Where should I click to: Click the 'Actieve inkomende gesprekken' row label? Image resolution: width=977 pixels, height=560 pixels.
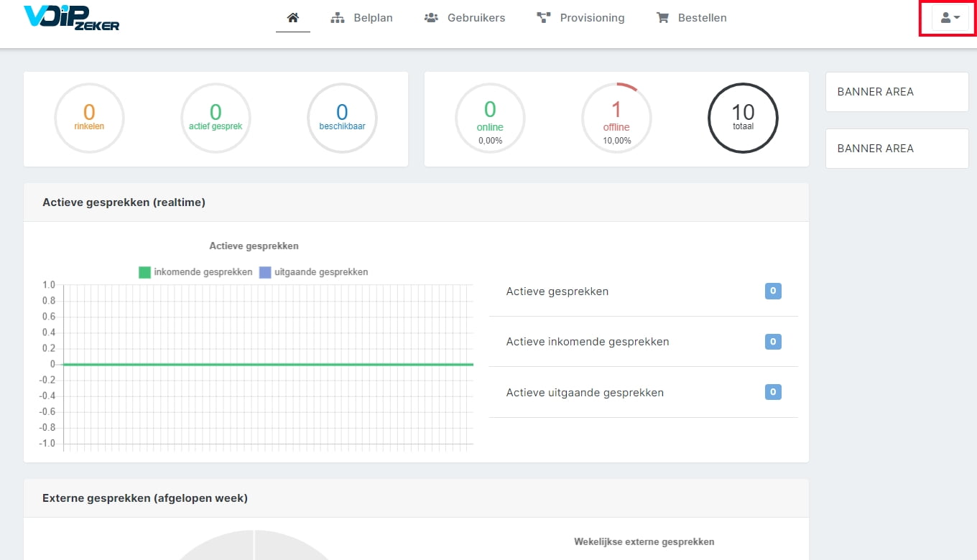point(588,342)
